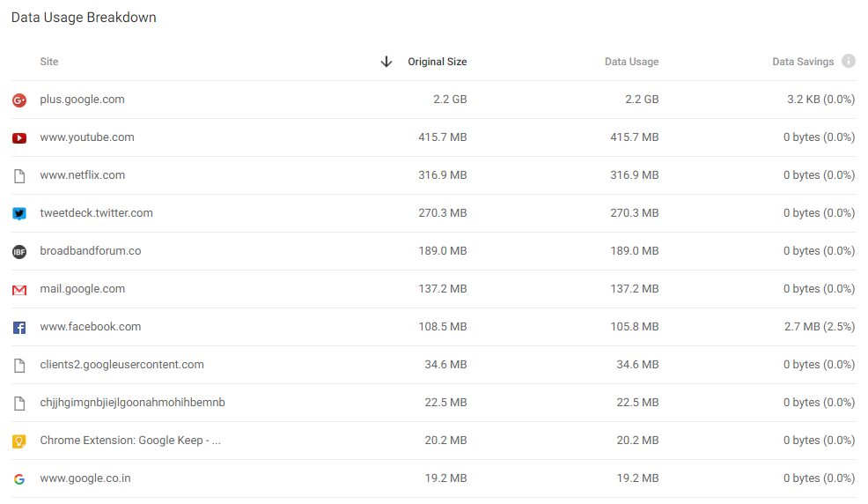Click the Netflix blank page icon

click(x=19, y=176)
